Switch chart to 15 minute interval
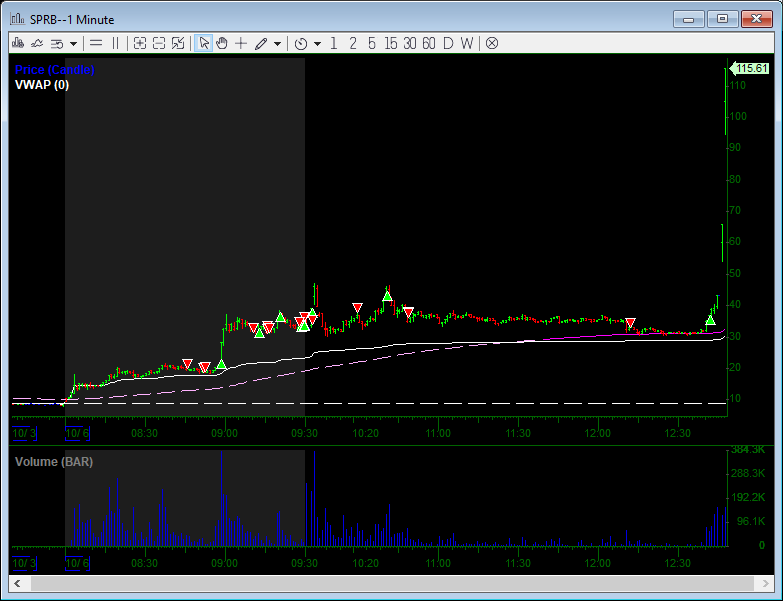Viewport: 783px width, 601px height. click(391, 43)
